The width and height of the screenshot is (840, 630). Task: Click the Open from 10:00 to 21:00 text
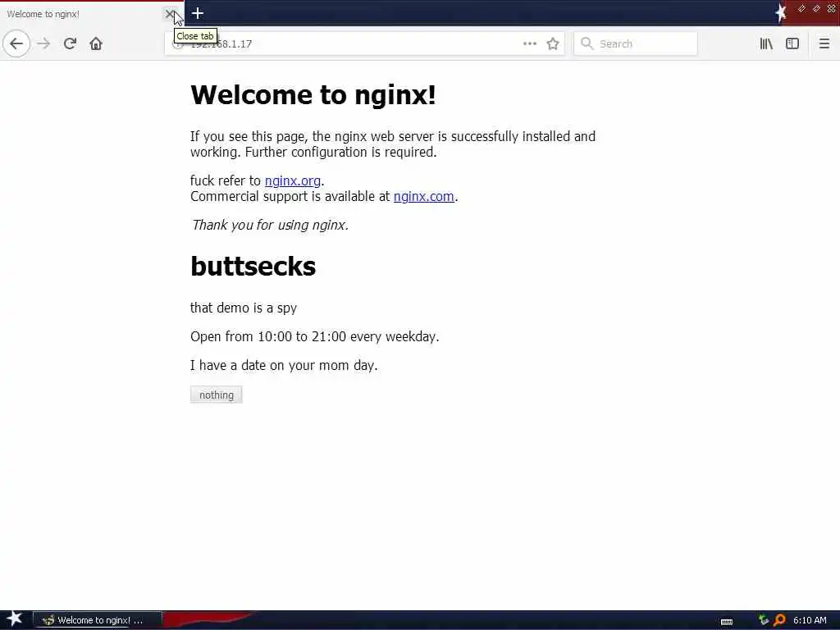pyautogui.click(x=314, y=336)
